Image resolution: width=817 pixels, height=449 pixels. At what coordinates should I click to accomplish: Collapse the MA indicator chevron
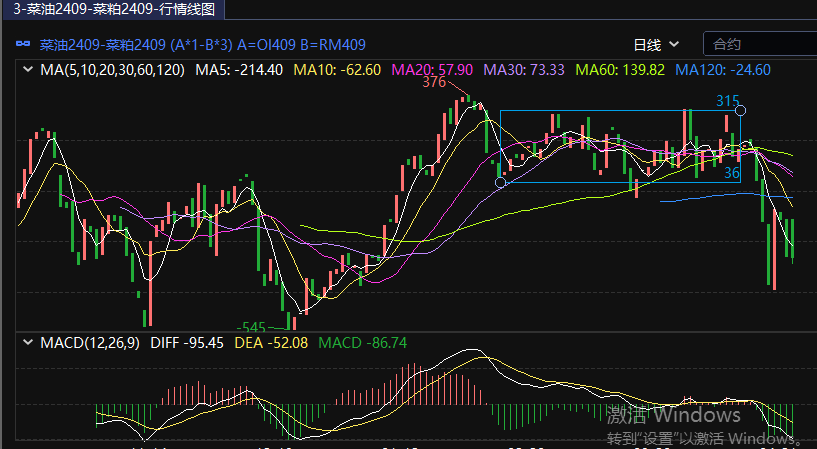coord(28,70)
